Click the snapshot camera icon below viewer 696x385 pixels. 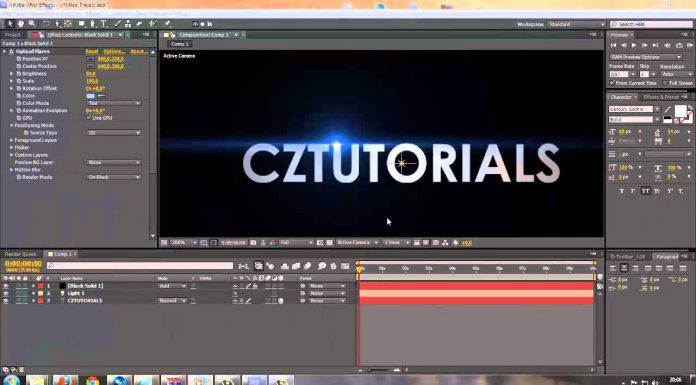point(253,243)
